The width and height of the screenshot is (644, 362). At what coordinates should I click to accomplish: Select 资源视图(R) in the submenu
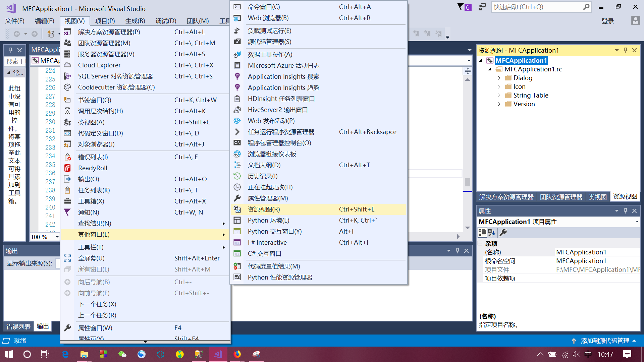[264, 209]
